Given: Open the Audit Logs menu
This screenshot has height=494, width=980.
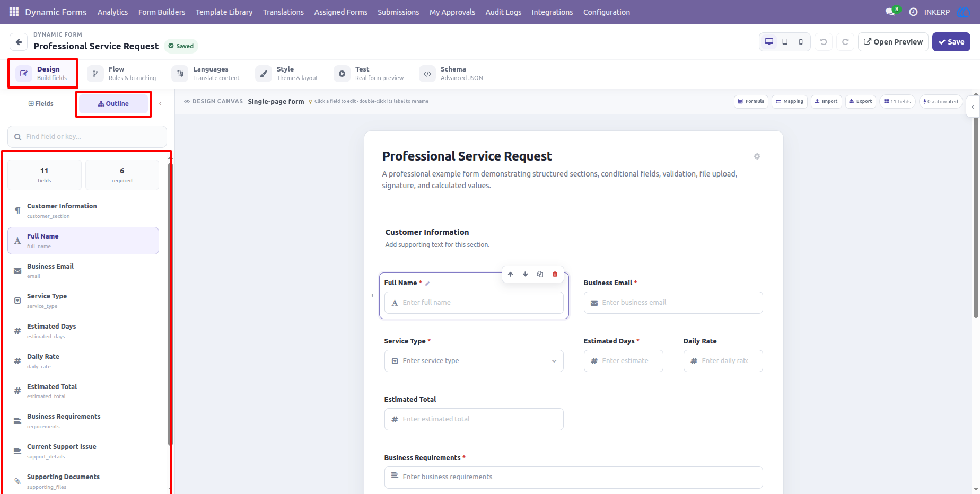Looking at the screenshot, I should pyautogui.click(x=503, y=12).
